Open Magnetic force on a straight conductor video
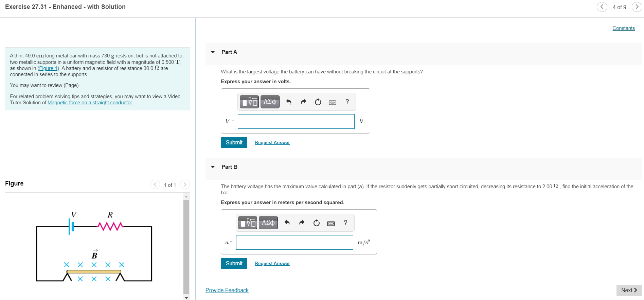The height and width of the screenshot is (300, 644). point(90,103)
